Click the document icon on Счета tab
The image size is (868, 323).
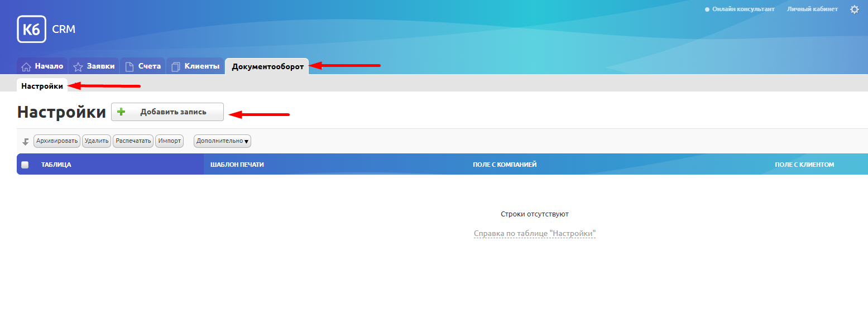130,67
